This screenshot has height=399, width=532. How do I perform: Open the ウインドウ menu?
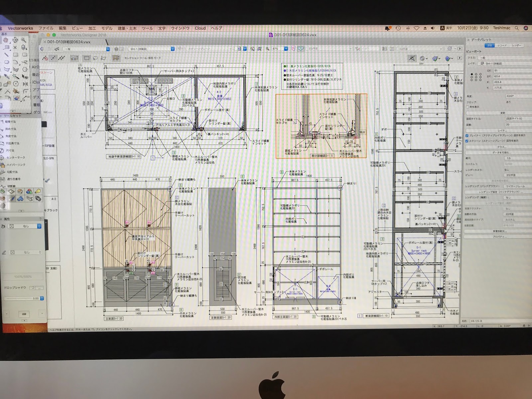180,28
